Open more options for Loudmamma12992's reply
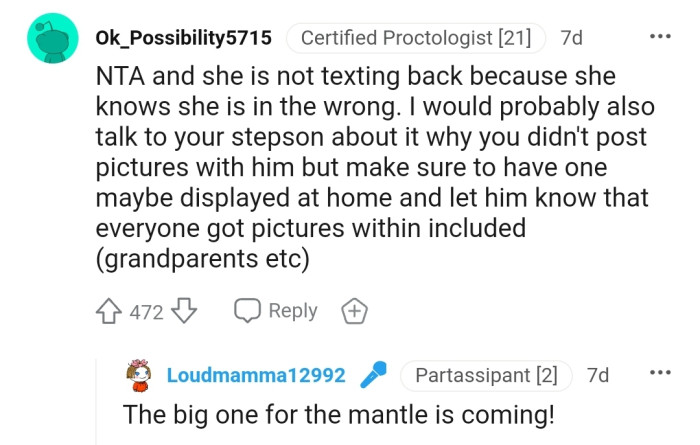The image size is (700, 445). [660, 374]
